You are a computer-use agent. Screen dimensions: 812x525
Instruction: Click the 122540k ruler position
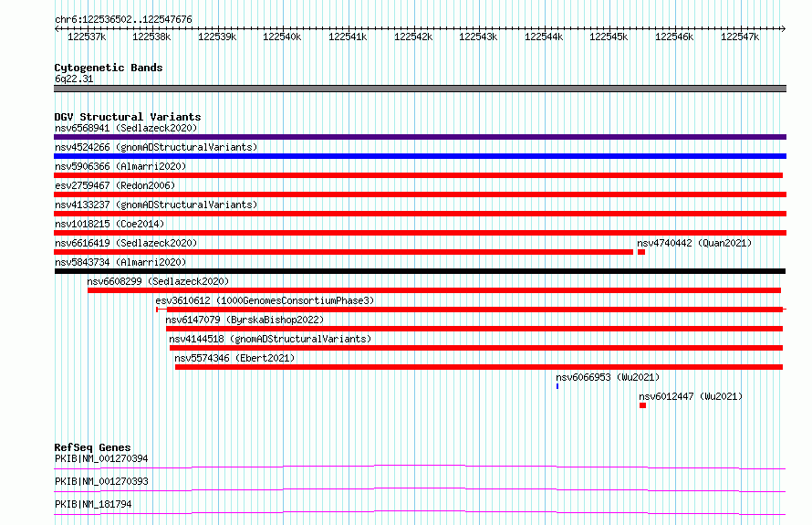point(282,37)
